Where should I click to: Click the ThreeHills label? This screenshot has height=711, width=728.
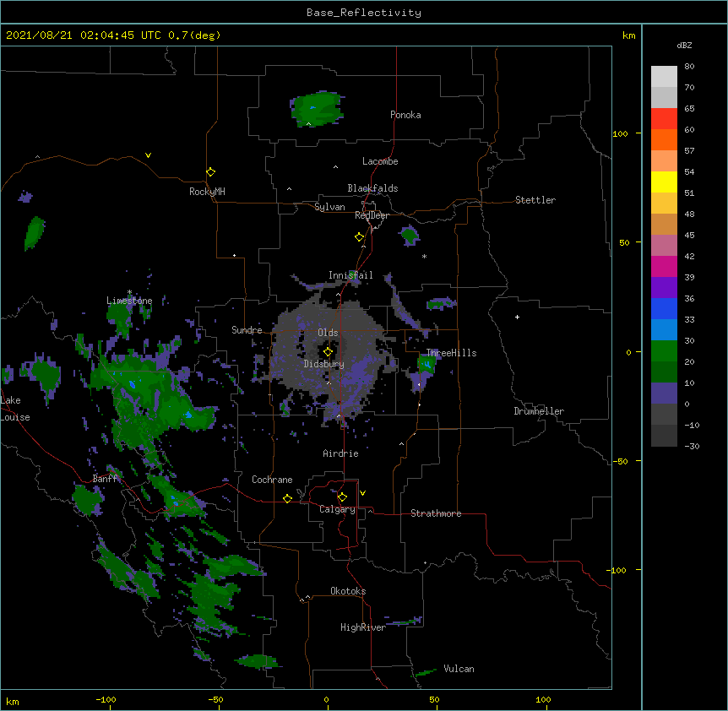pyautogui.click(x=451, y=353)
